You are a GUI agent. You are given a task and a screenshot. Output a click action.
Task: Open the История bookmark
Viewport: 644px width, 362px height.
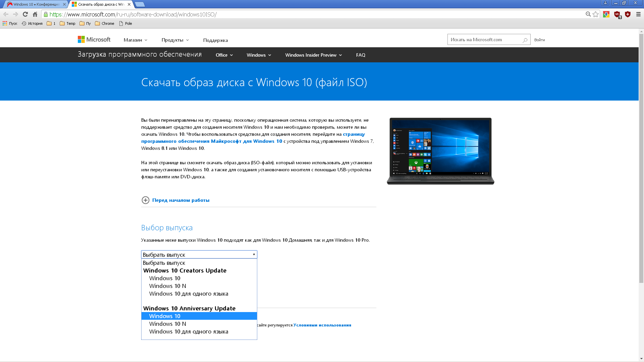[32, 23]
